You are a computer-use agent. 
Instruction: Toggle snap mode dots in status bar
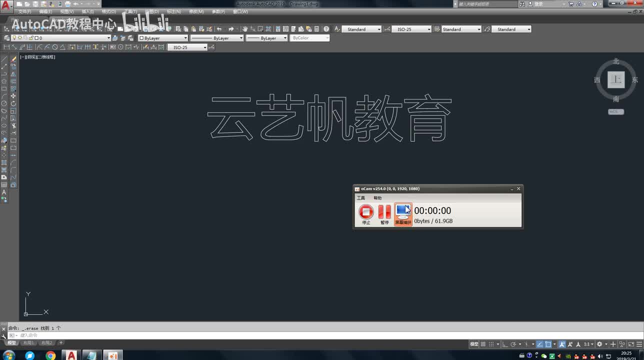coord(491,344)
